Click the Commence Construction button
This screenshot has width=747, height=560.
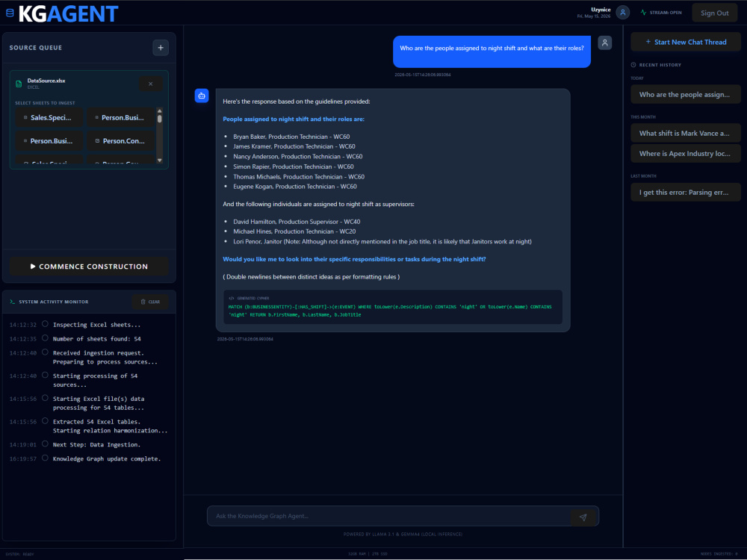pyautogui.click(x=89, y=267)
